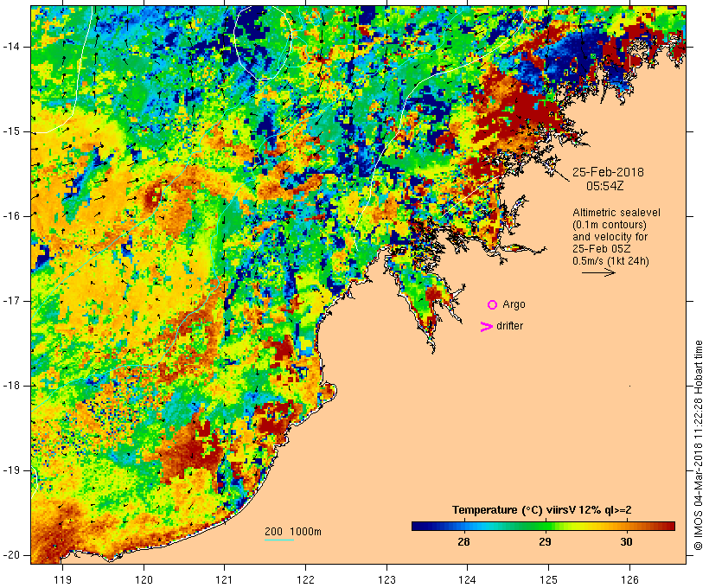Click latitude axis label '-15'
Screen dimensions: 709x588
pos(10,131)
